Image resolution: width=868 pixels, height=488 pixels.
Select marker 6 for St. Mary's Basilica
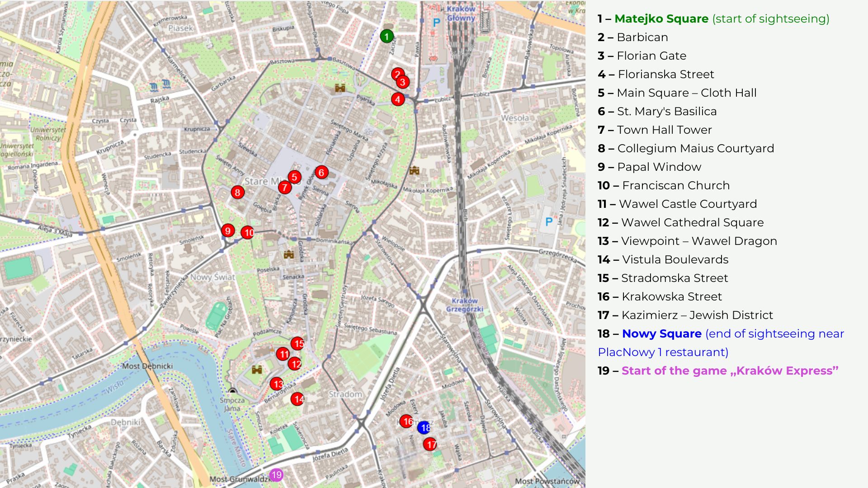click(321, 172)
